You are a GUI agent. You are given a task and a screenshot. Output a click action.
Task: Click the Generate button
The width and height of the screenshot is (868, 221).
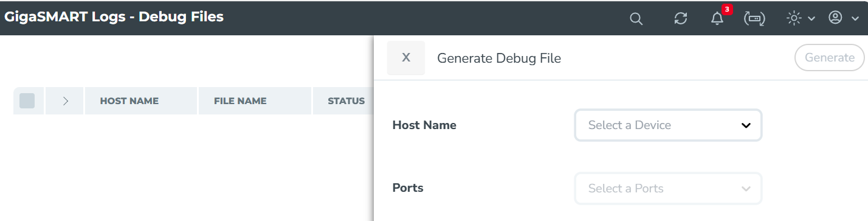(x=830, y=58)
